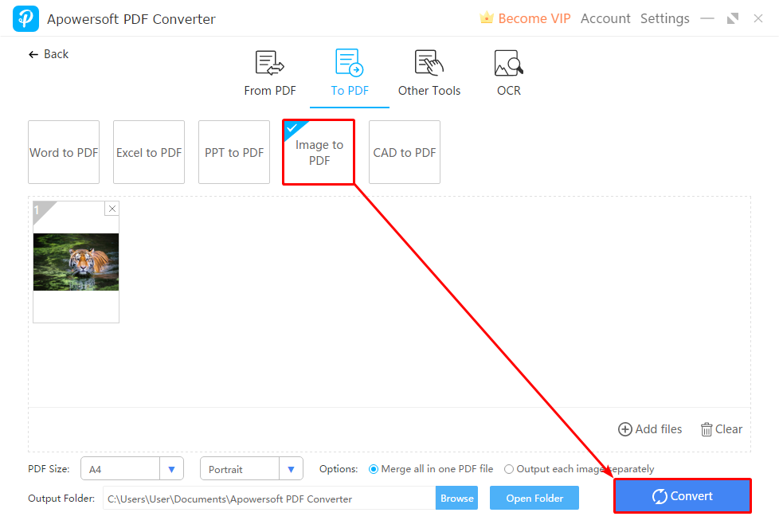Click the Convert refresh arrows icon
The width and height of the screenshot is (779, 532).
tap(660, 496)
